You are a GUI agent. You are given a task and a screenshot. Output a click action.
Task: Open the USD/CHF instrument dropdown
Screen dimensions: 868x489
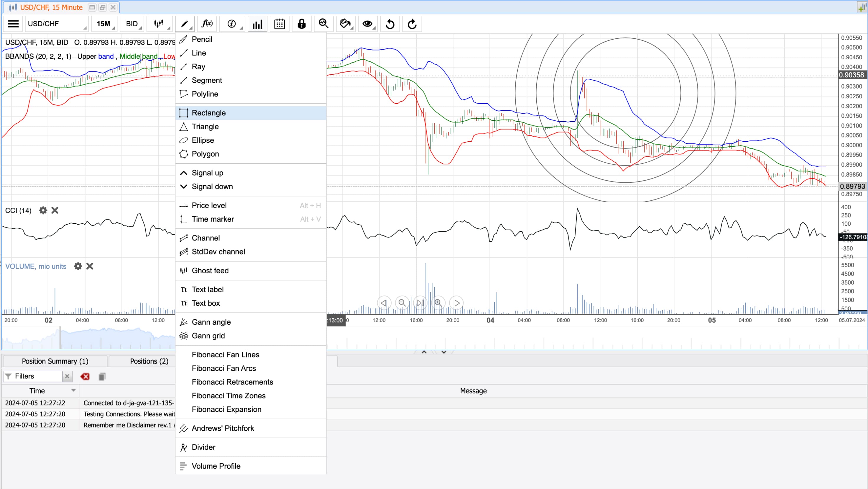(57, 24)
